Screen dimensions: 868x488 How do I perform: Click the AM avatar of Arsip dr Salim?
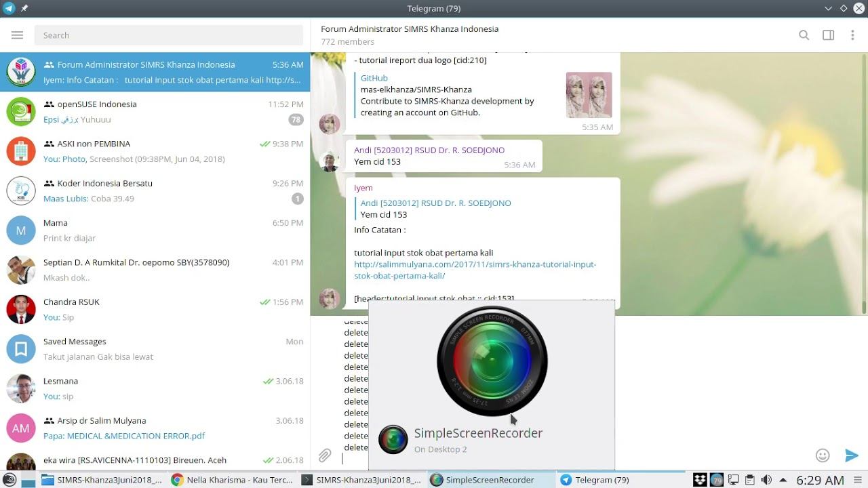pyautogui.click(x=21, y=428)
